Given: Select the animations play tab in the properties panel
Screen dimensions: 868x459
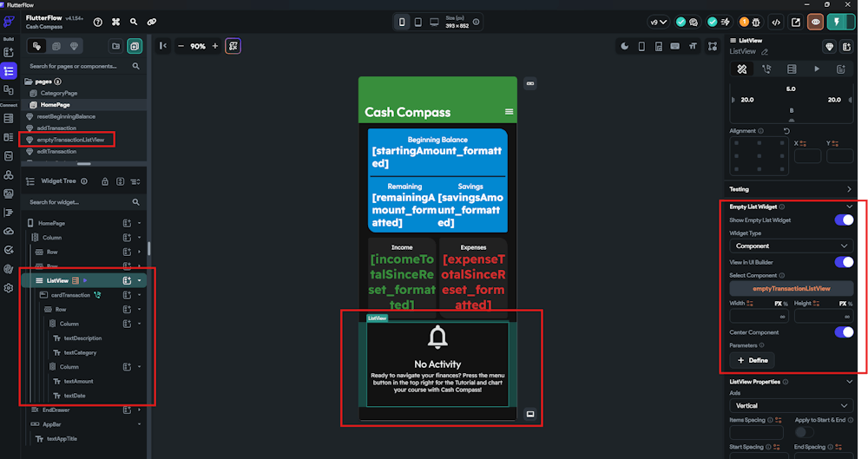Looking at the screenshot, I should [x=817, y=69].
